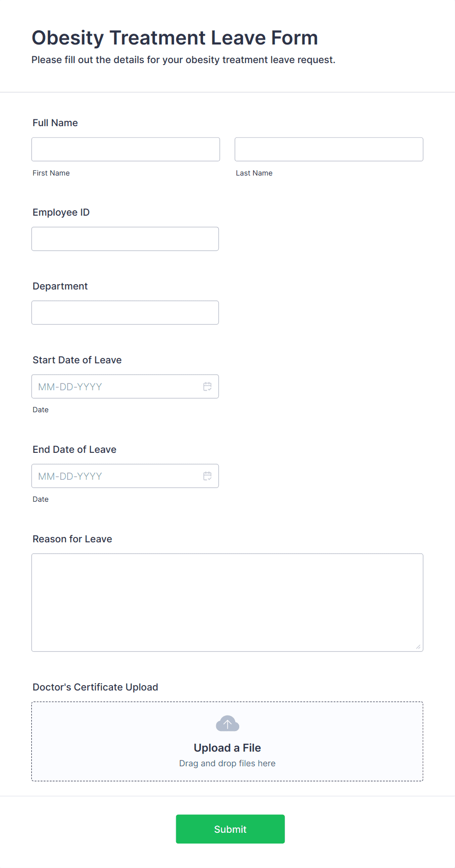Click the Start Date of Leave input

[x=125, y=386]
